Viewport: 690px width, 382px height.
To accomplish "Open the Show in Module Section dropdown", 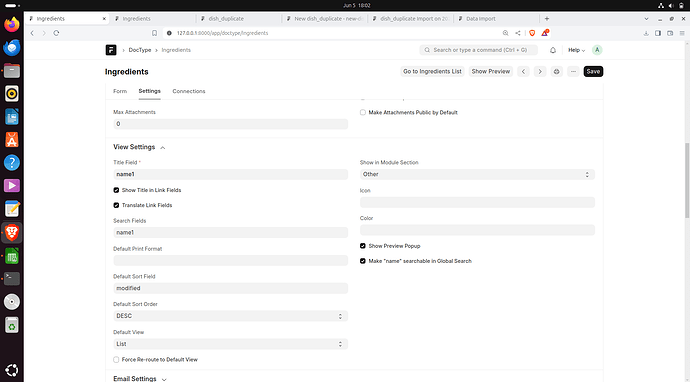I will pyautogui.click(x=477, y=174).
